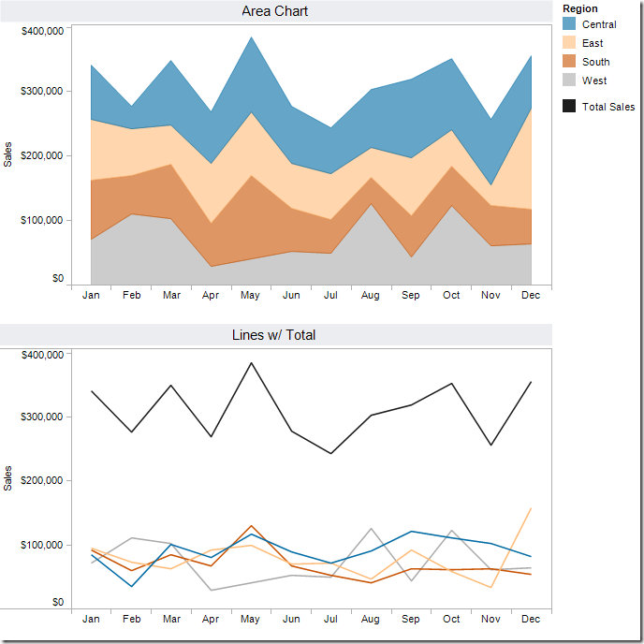Click the blue Central legend color swatch
The height and width of the screenshot is (644, 644).
click(x=569, y=23)
